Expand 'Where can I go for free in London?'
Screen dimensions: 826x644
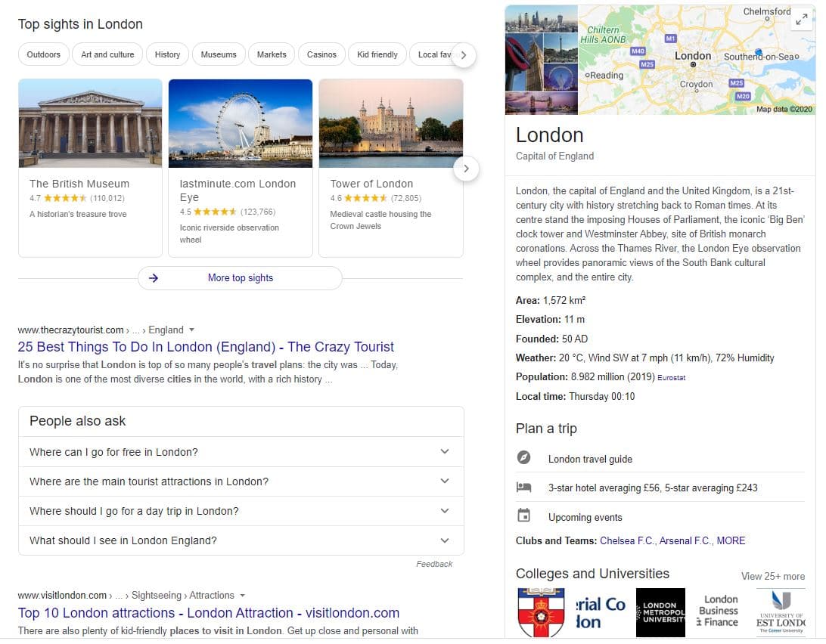click(241, 452)
